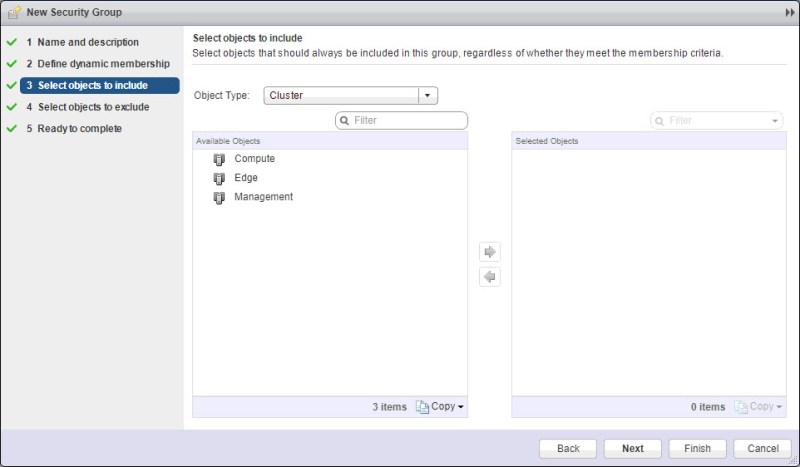800x467 pixels.
Task: Open step 4 Select objects to exclude
Action: click(x=93, y=107)
